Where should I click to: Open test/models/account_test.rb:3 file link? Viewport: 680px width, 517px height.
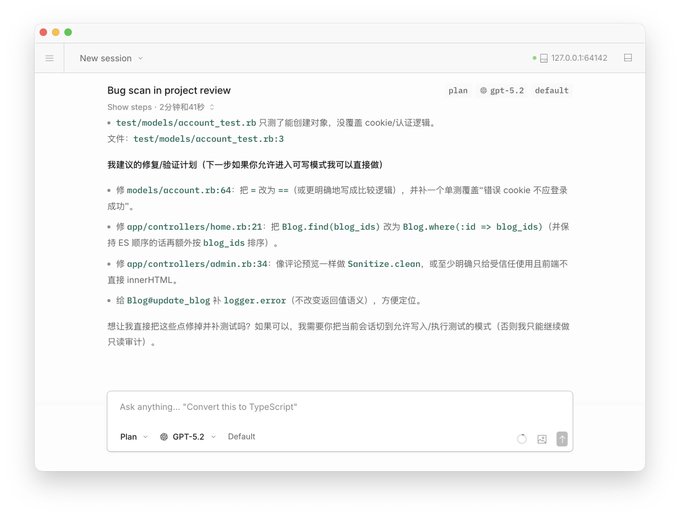point(208,139)
